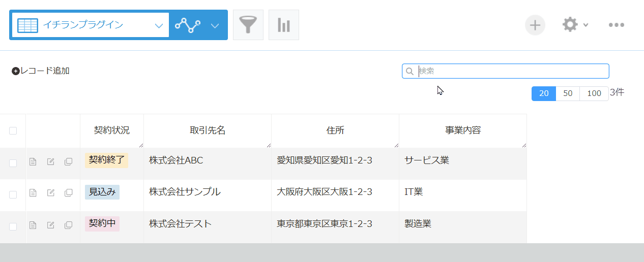Check the box for 株式会社ABC row

click(x=13, y=162)
